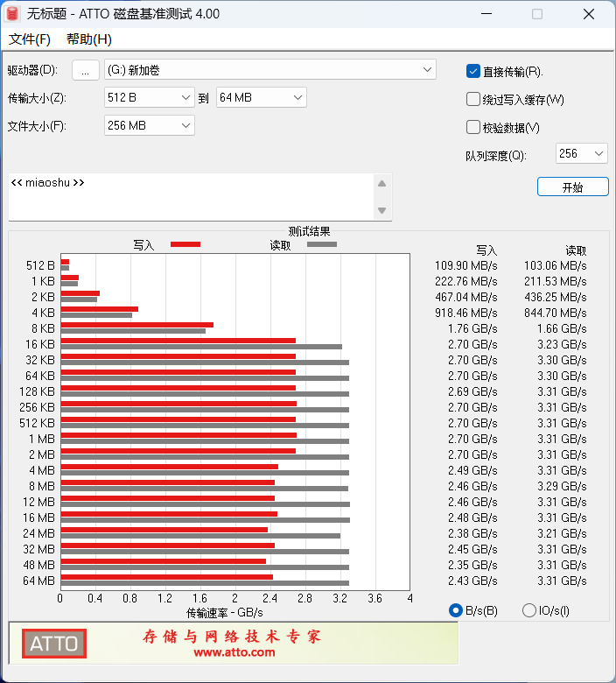The height and width of the screenshot is (683, 616).
Task: Maximize the ATTO benchmark window
Action: (537, 14)
